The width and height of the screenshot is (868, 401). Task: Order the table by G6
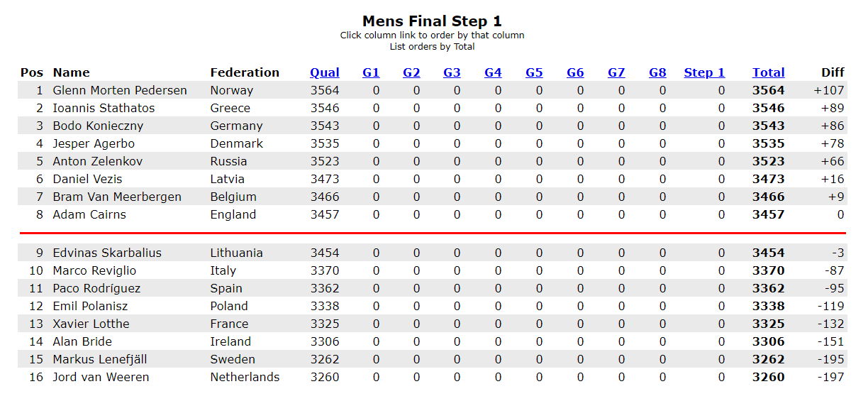[x=575, y=72]
